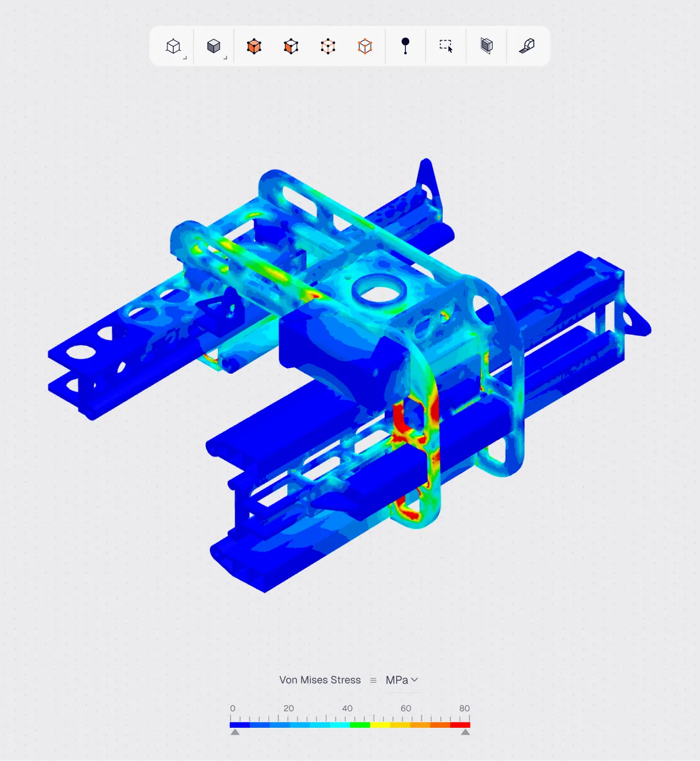Click the yellow band of the color legend
The image size is (700, 761).
point(380,725)
